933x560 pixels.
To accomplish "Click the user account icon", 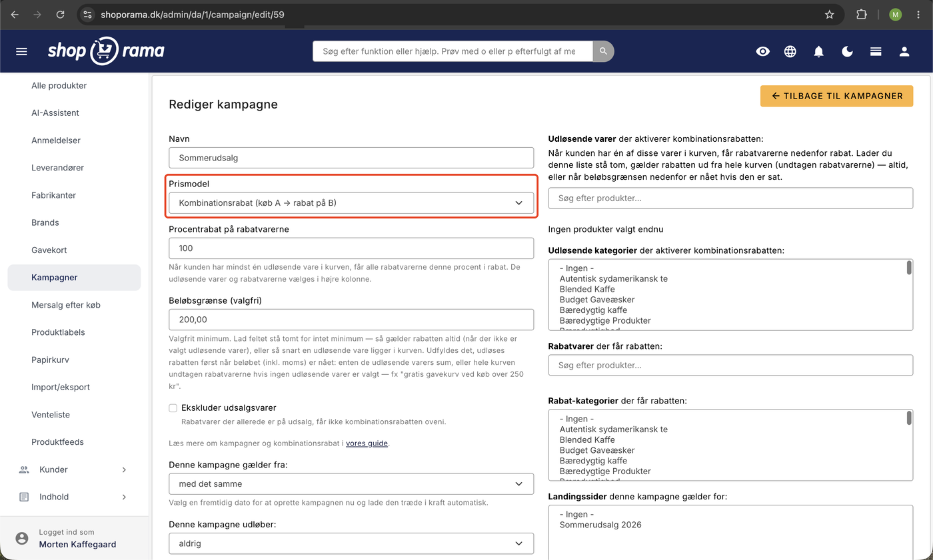I will (x=904, y=51).
